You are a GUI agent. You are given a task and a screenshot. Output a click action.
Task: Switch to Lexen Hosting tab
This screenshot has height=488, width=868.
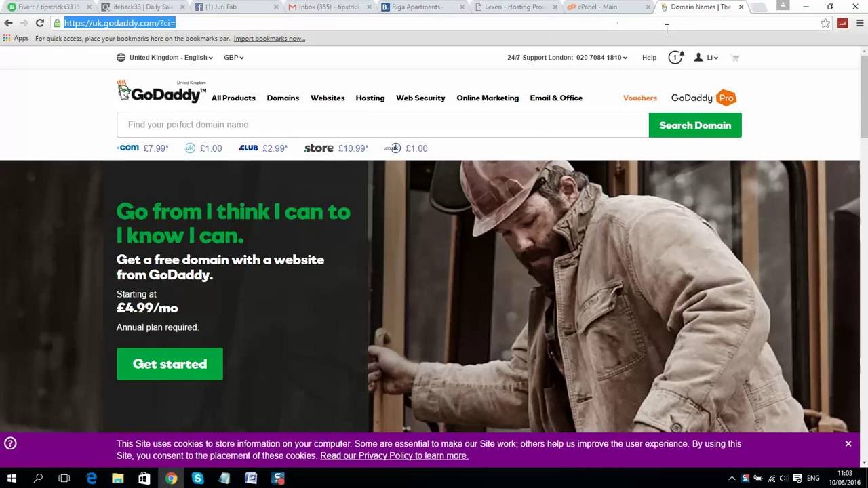pyautogui.click(x=515, y=7)
